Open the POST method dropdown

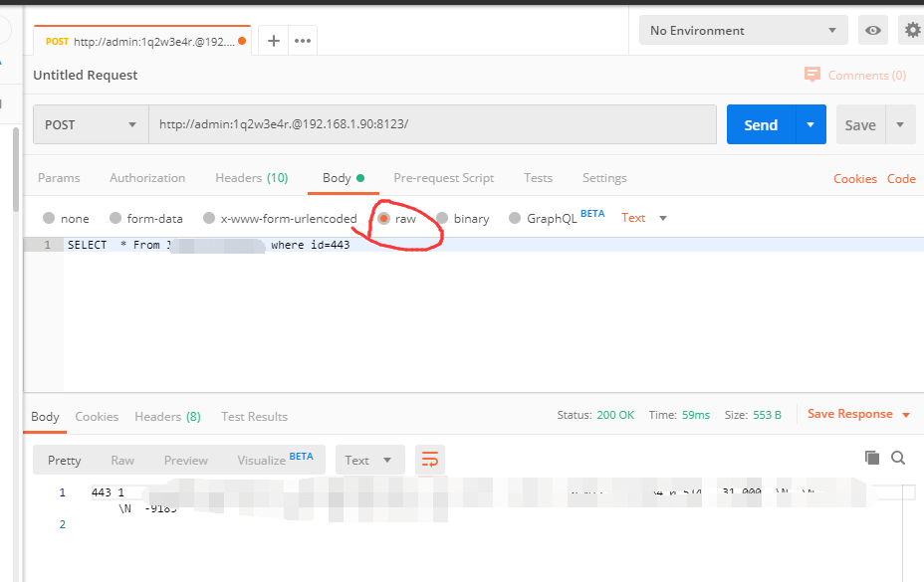[91, 125]
